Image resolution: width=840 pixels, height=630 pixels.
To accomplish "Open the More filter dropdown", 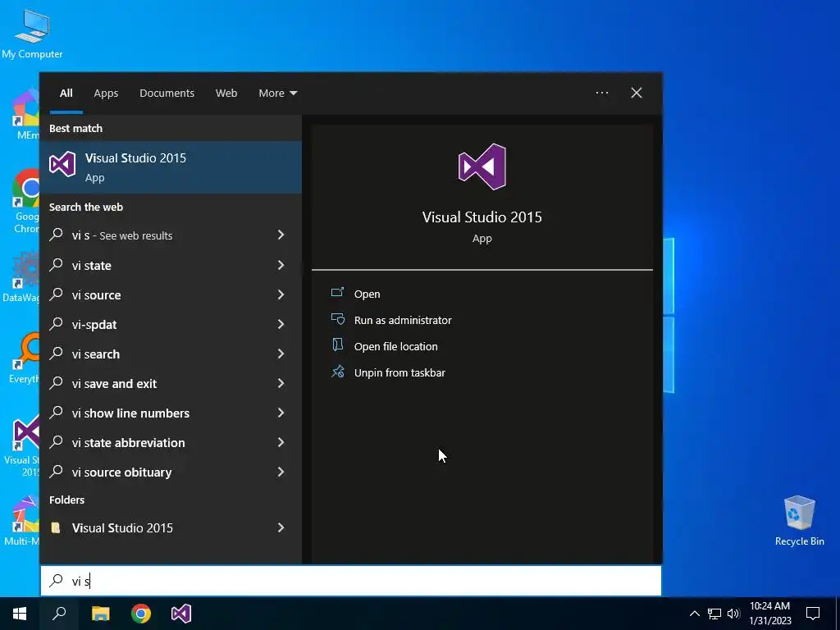I will [x=277, y=93].
